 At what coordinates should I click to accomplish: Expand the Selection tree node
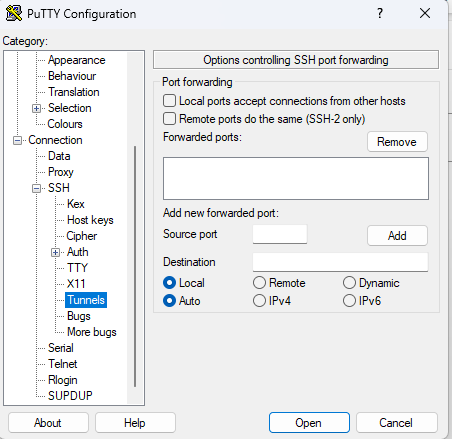coord(36,108)
